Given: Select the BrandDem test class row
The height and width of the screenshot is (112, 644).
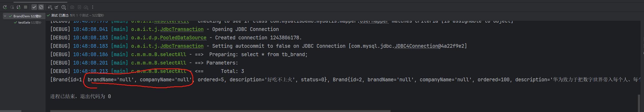Looking at the screenshot, I should click(x=24, y=16).
